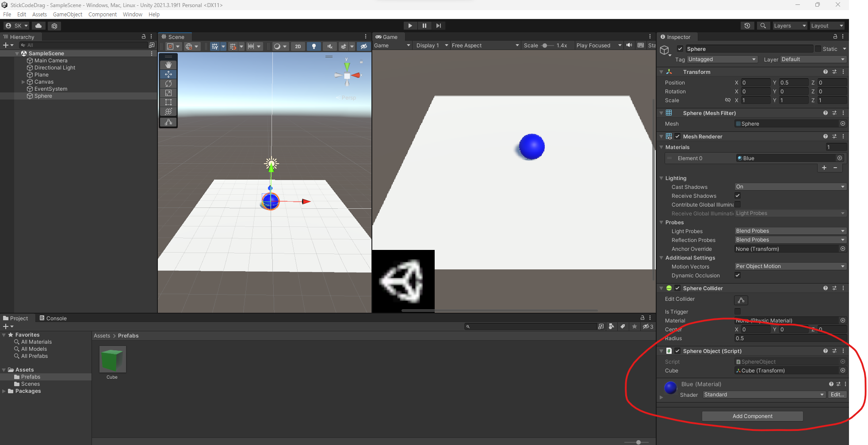Image resolution: width=868 pixels, height=445 pixels.
Task: Toggle grid visibility icon in Scene toolbar
Action: click(214, 46)
